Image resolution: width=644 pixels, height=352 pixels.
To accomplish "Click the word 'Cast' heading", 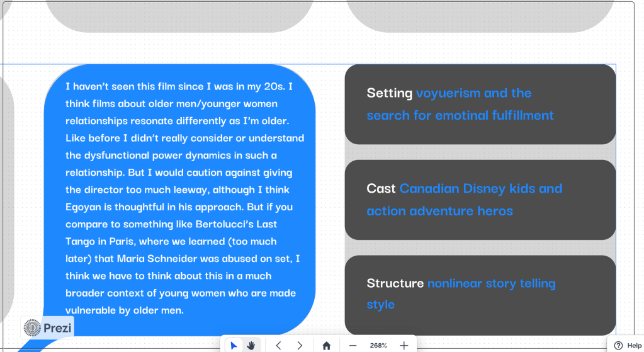I will pos(381,188).
